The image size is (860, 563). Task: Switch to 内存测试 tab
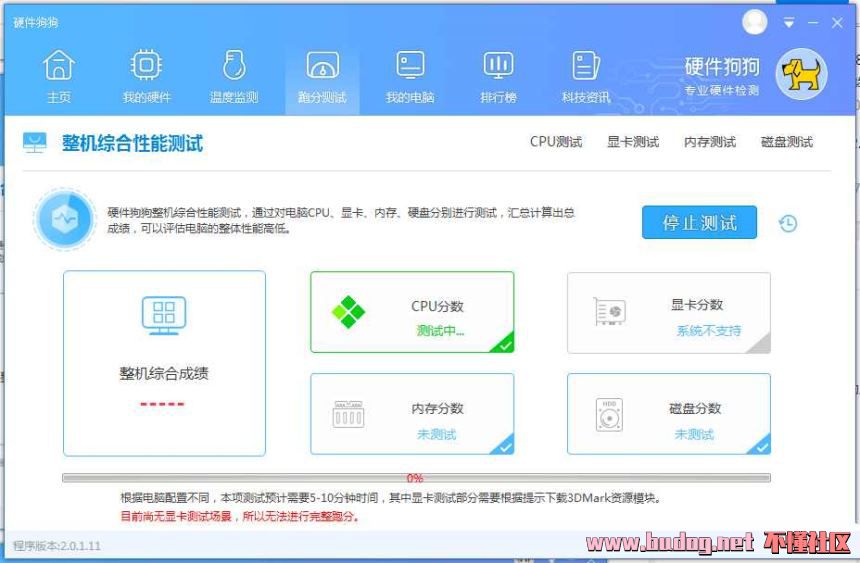coord(710,142)
